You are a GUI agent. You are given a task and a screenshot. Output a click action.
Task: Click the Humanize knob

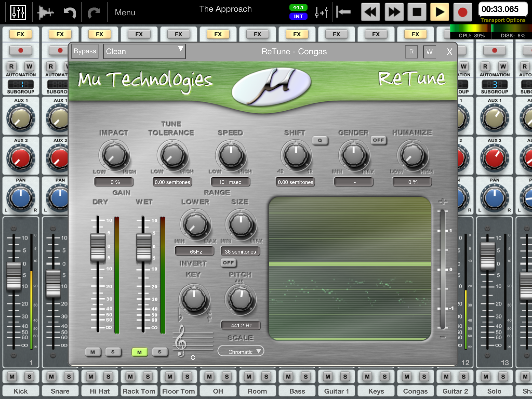(x=412, y=155)
